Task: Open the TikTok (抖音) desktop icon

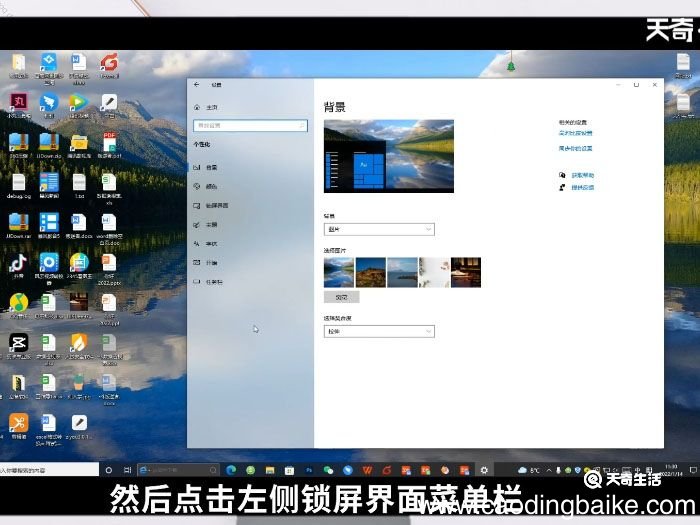Action: pyautogui.click(x=18, y=263)
